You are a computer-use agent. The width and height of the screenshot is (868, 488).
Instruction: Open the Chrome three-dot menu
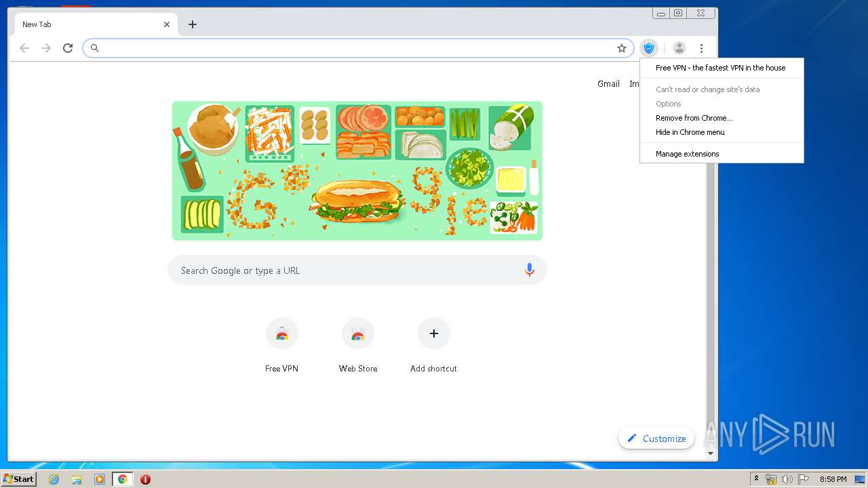pyautogui.click(x=701, y=48)
